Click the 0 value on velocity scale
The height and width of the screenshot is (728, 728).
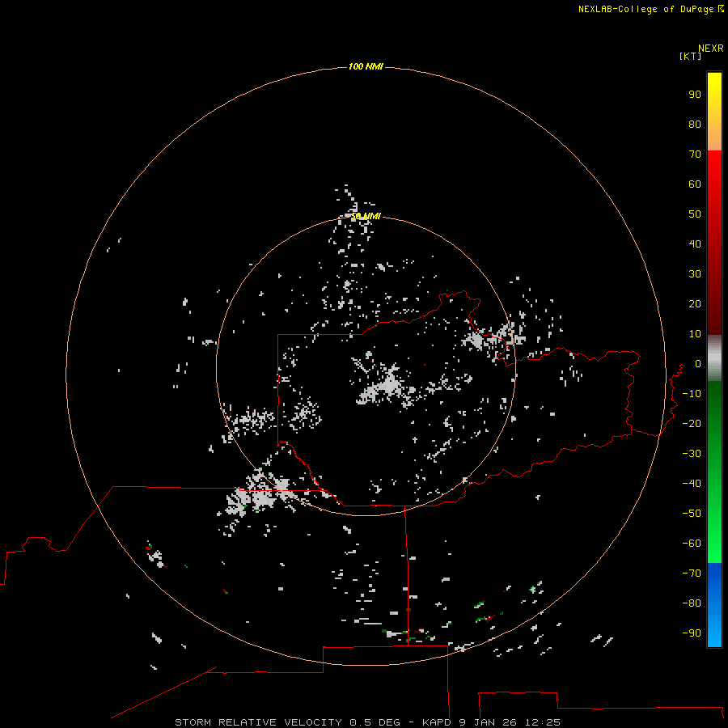coord(698,364)
